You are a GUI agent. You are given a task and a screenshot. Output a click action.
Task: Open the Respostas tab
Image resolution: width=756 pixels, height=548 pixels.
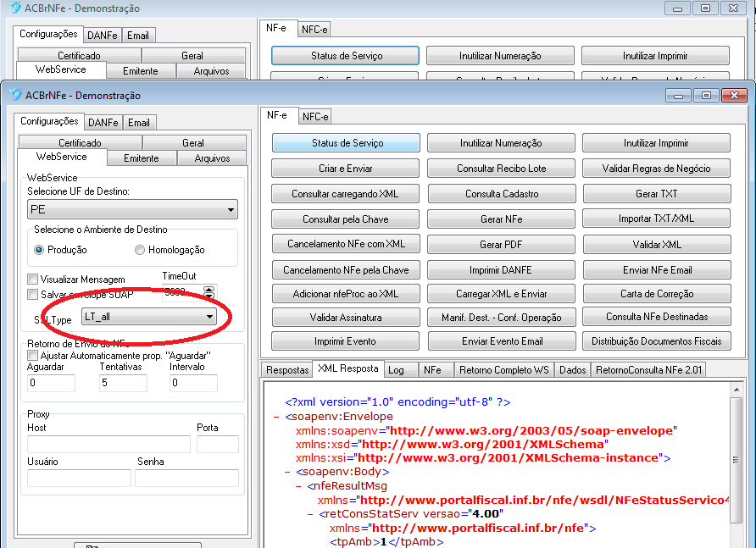point(287,369)
